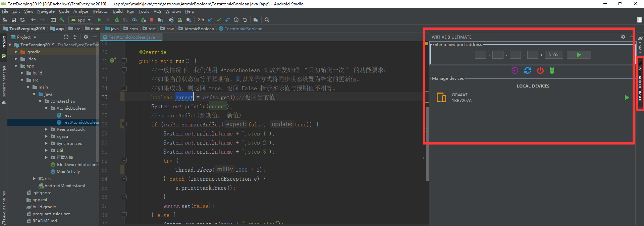
Task: Open AVD Manager device icon
Action: (180, 20)
